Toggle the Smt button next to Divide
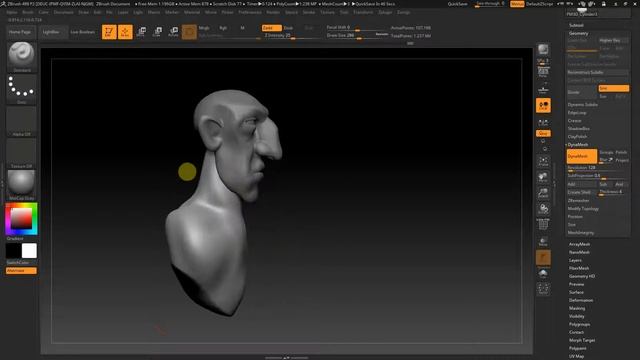Viewport: 640px width, 360px height. tap(613, 88)
